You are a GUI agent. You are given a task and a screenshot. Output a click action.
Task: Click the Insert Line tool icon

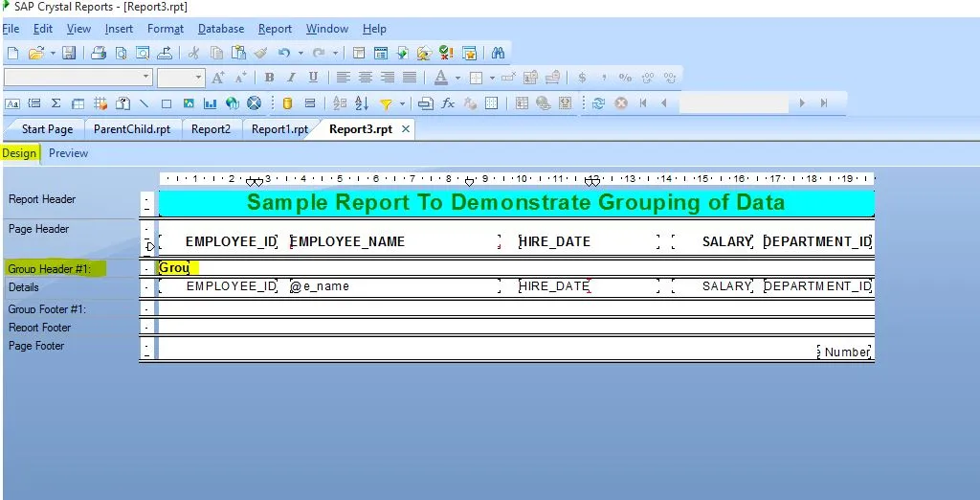point(145,103)
